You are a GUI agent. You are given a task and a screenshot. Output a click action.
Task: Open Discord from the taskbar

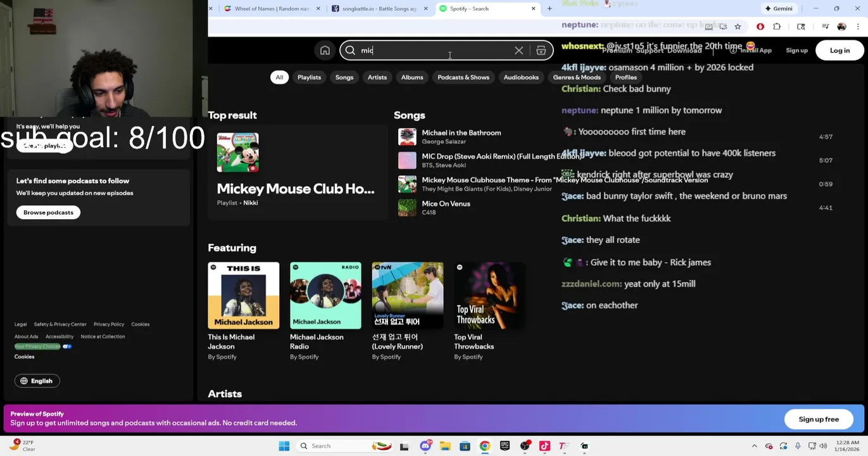pyautogui.click(x=425, y=446)
